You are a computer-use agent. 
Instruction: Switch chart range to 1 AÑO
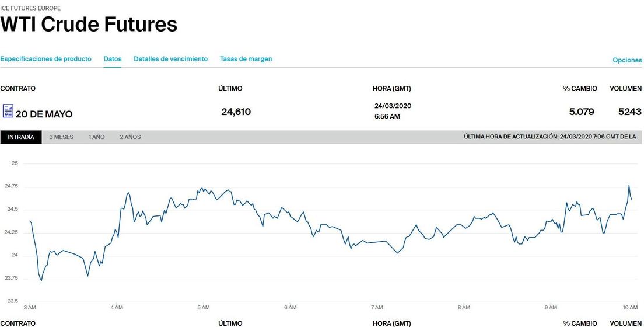click(x=97, y=137)
